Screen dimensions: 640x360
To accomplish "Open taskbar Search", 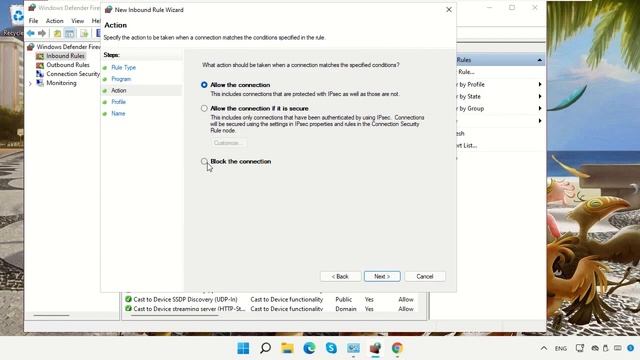I will (265, 348).
